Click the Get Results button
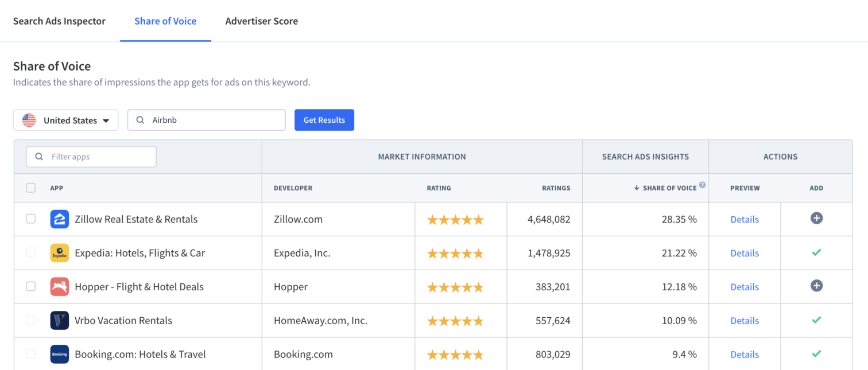 coord(324,120)
